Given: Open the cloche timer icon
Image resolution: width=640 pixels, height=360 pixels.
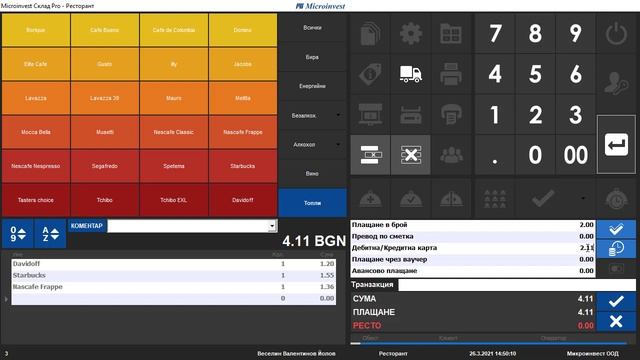Looking at the screenshot, I should pos(616,199).
